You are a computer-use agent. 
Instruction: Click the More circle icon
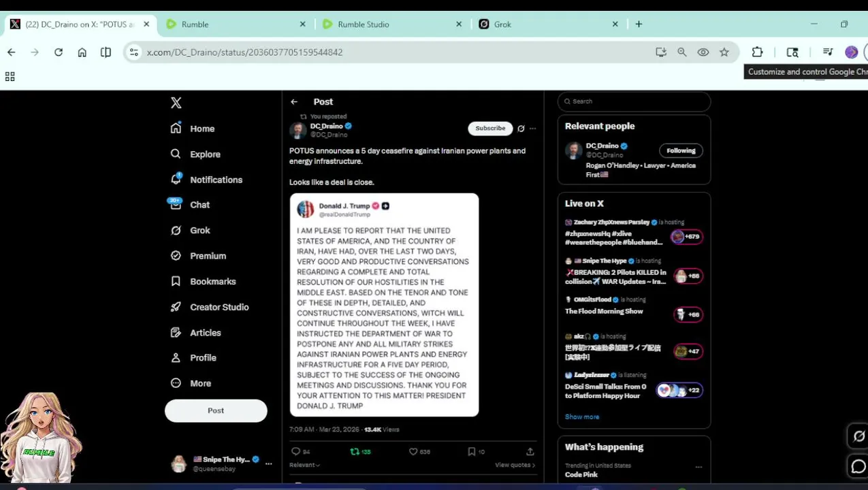pyautogui.click(x=176, y=383)
